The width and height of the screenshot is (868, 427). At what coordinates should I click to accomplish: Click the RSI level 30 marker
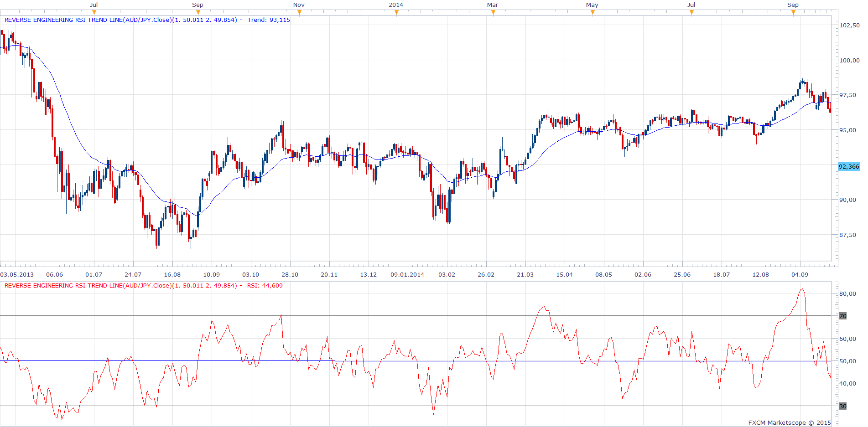(x=843, y=406)
